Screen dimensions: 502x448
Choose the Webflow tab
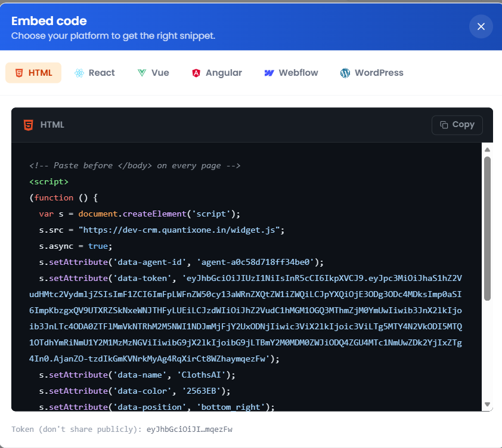coord(291,73)
